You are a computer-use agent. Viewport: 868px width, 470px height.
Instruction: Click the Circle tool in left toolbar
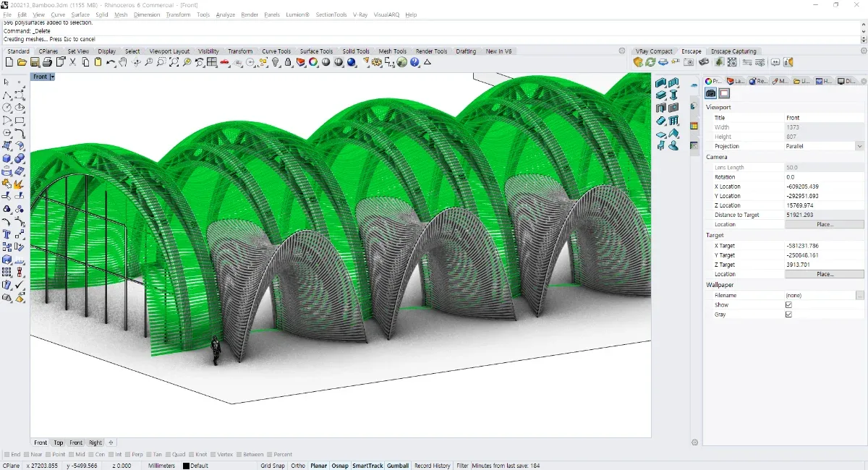click(7, 108)
